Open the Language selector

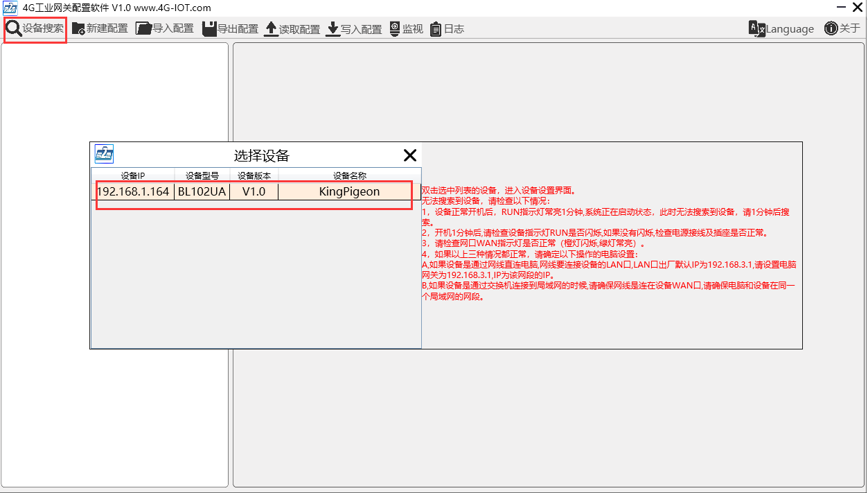pos(781,28)
